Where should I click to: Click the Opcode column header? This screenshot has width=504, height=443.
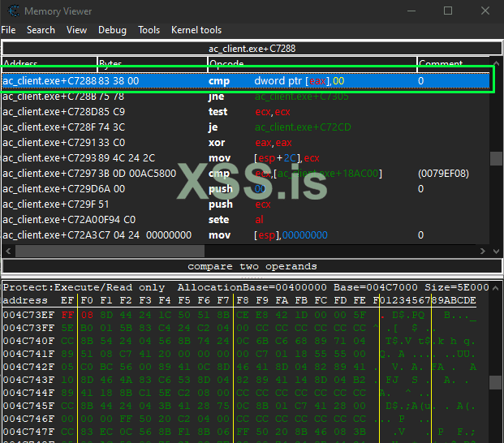pos(312,63)
